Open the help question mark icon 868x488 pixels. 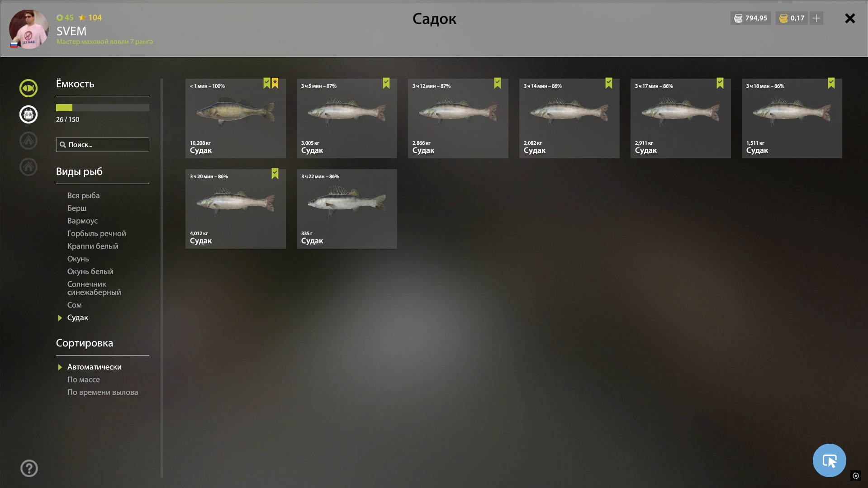coord(29,468)
